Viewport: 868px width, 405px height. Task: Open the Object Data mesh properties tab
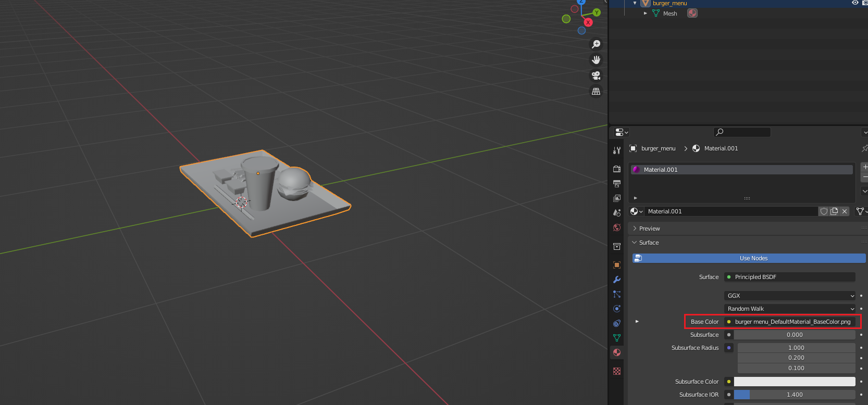coord(617,338)
